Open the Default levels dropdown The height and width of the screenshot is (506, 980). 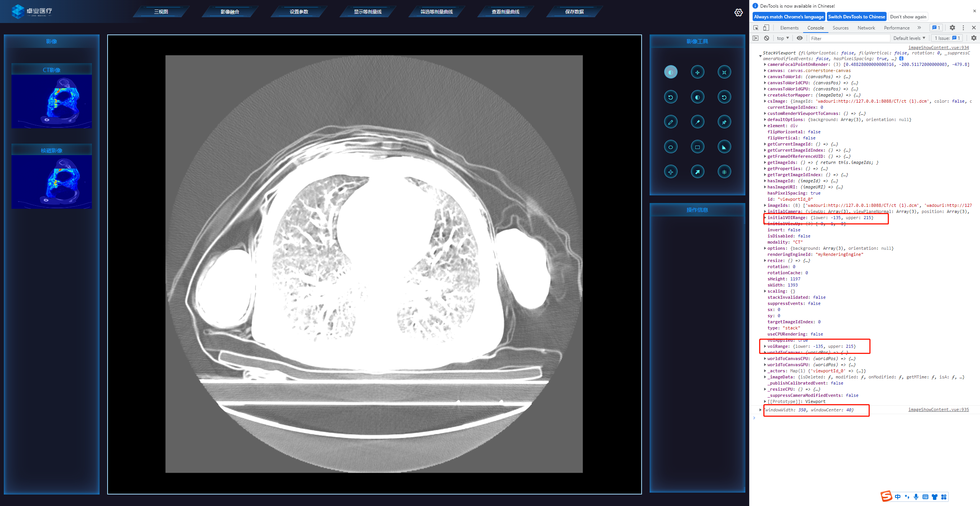tap(909, 38)
